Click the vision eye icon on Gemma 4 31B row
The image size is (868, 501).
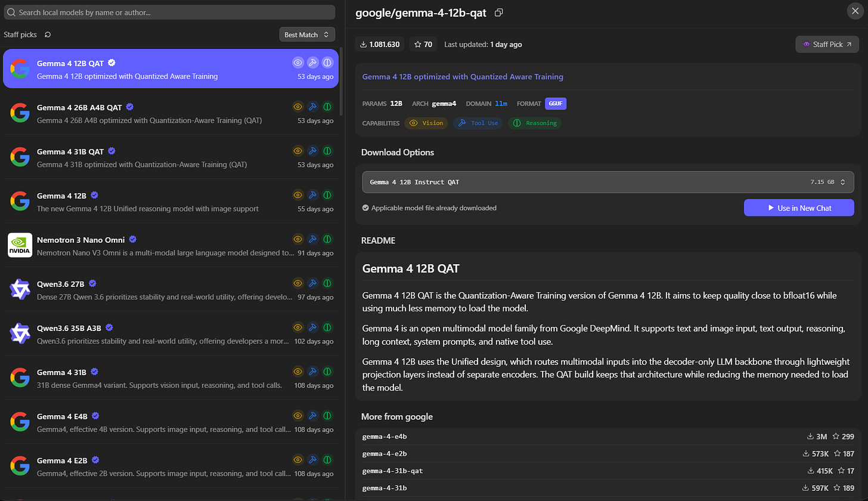pos(298,372)
